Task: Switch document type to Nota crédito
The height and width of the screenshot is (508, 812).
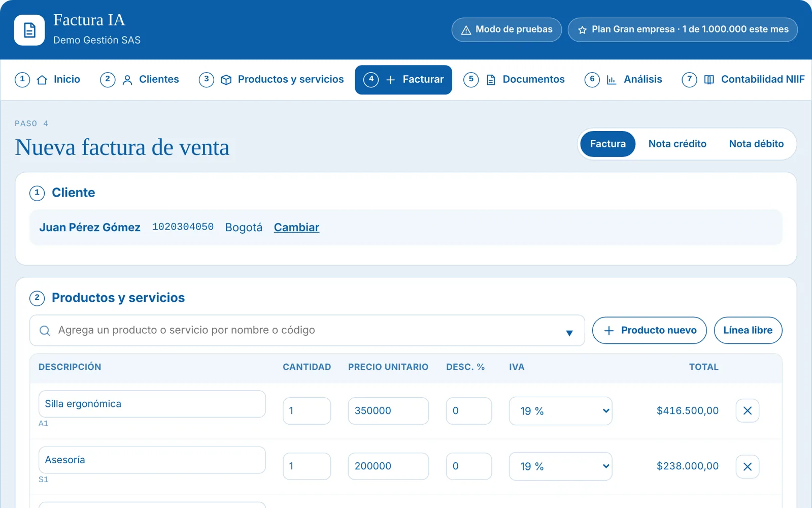Action: (x=677, y=144)
